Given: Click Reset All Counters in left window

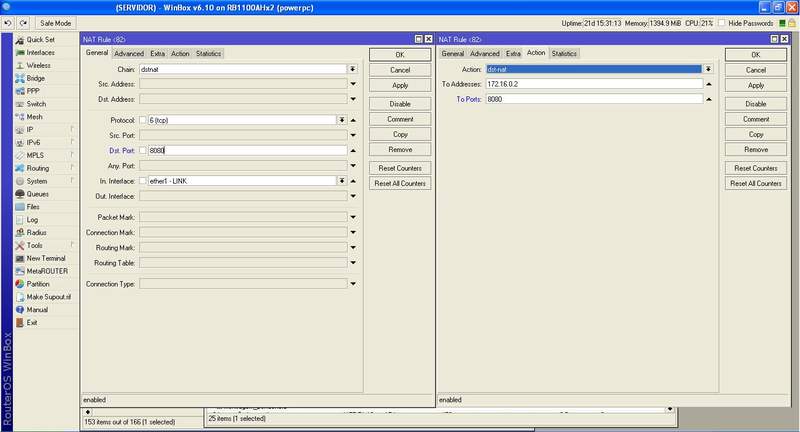Looking at the screenshot, I should [x=400, y=183].
